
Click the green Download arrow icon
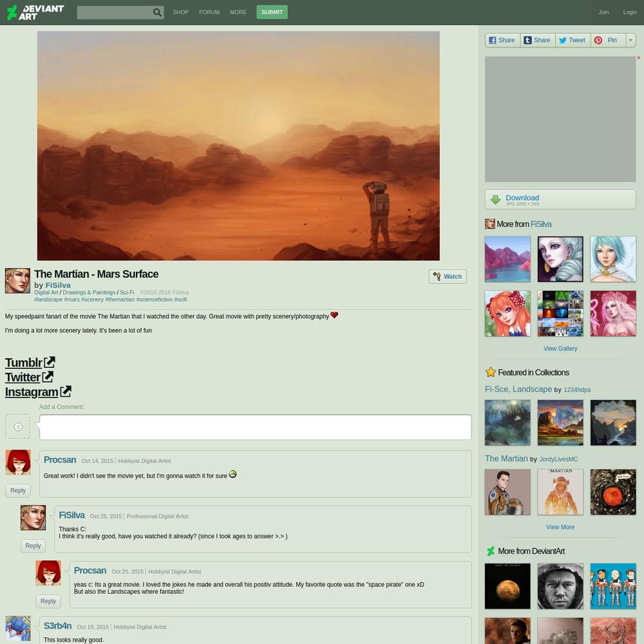click(495, 200)
